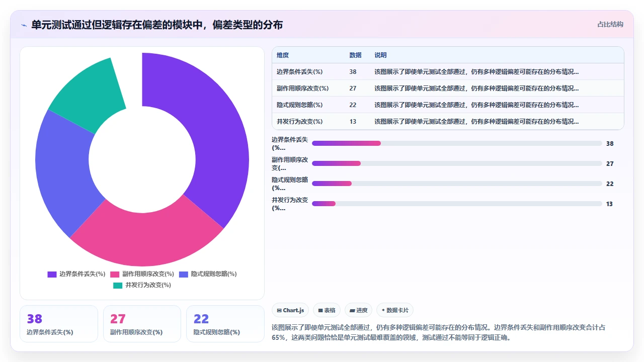Click the 数据 column header
Image resolution: width=644 pixels, height=362 pixels.
pos(355,55)
